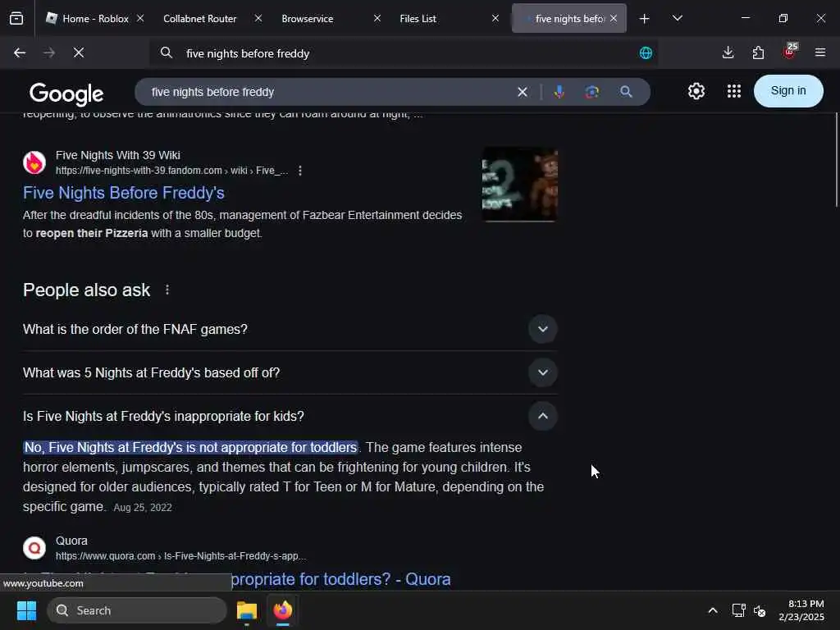The image size is (840, 630).
Task: Click the highlighted "not appropriate for toddlers" text
Action: (x=190, y=447)
